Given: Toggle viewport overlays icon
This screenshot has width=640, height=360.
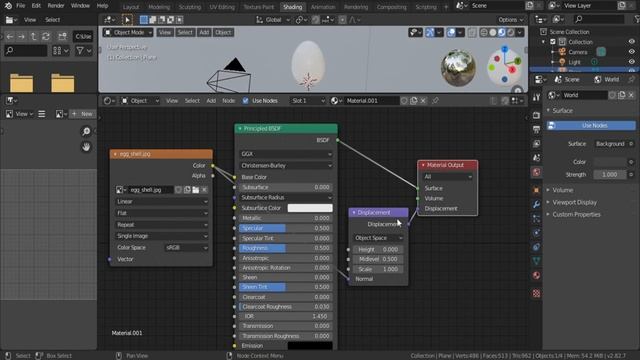Looking at the screenshot, I should point(451,33).
